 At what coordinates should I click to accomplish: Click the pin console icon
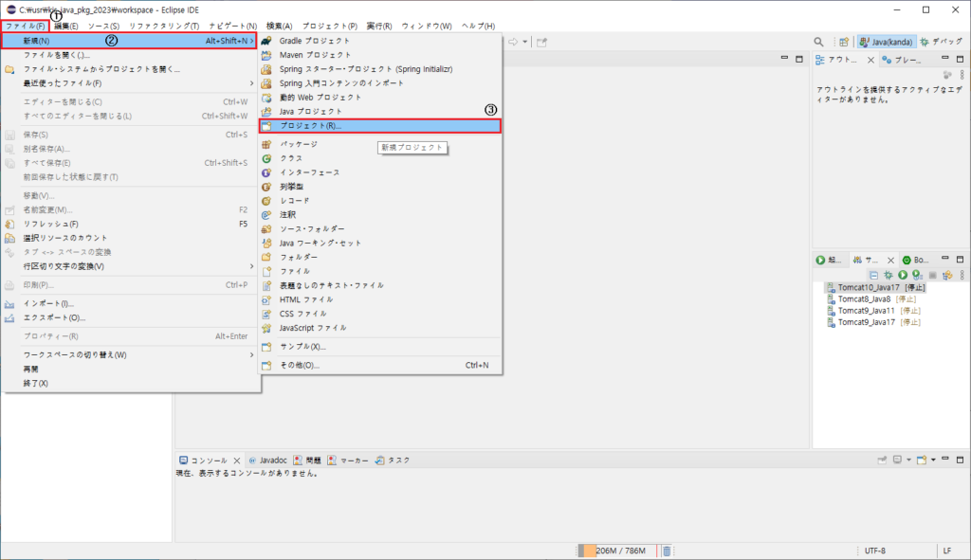[883, 460]
